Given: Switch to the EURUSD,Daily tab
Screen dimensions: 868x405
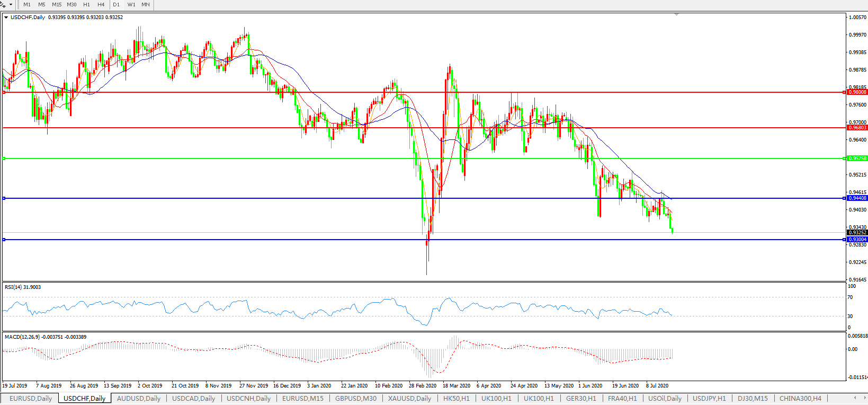Looking at the screenshot, I should 31,398.
